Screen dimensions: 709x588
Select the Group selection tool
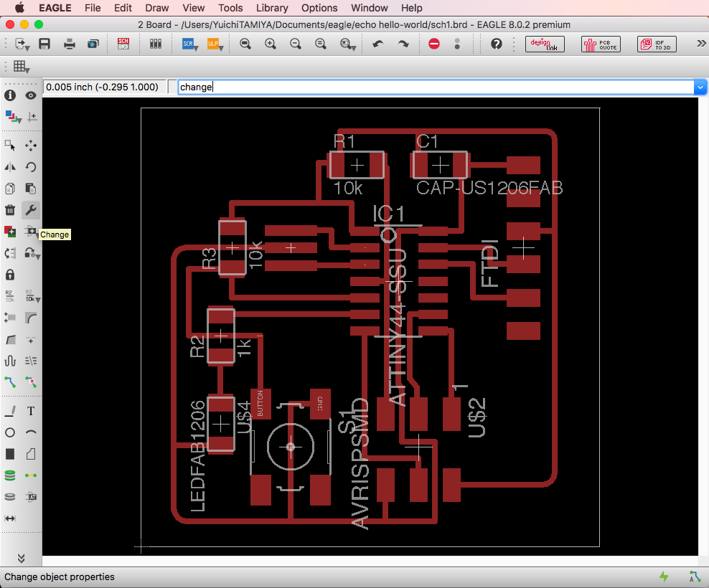(10, 145)
